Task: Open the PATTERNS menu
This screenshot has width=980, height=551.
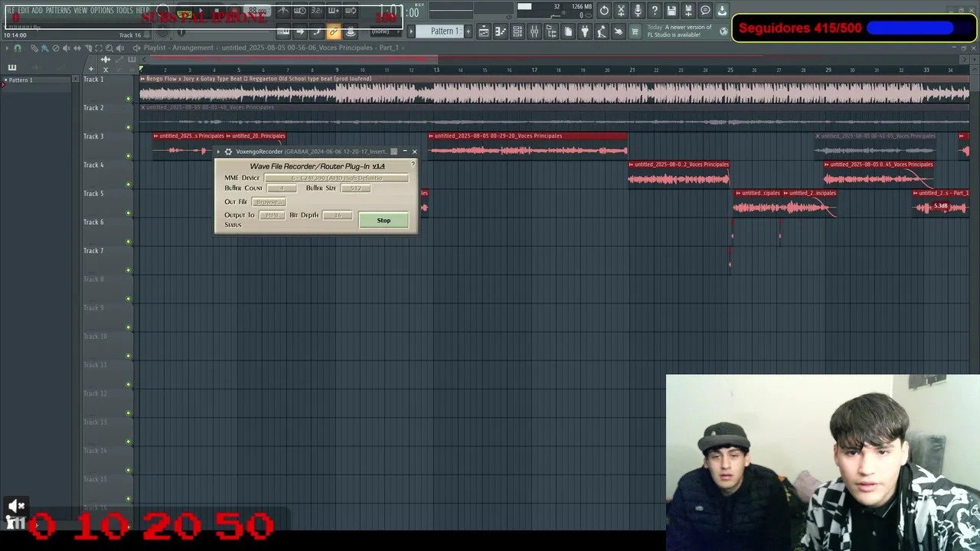Action: point(58,10)
